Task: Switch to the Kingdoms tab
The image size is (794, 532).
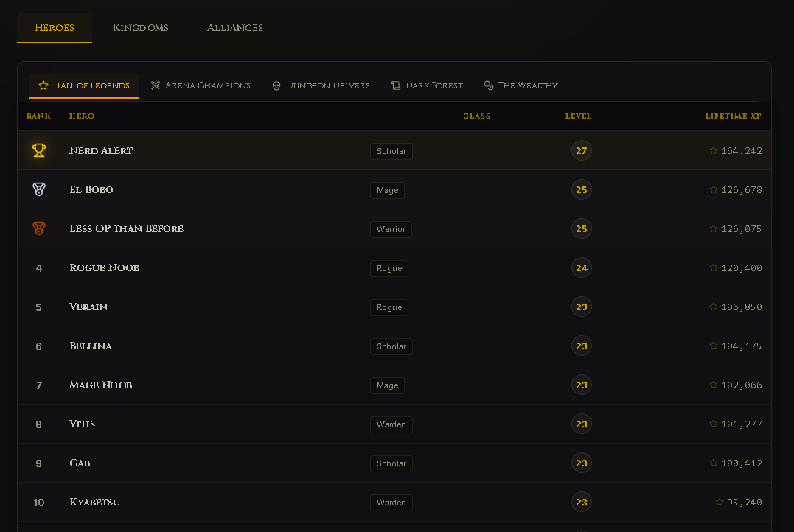Action: tap(140, 28)
